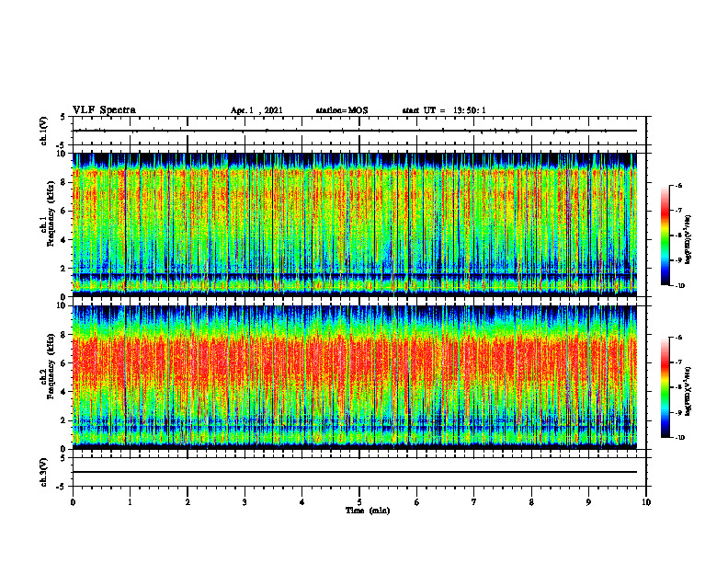Select the "Apr. 1, 2021" date text
This screenshot has height=563, width=728.
(x=256, y=110)
